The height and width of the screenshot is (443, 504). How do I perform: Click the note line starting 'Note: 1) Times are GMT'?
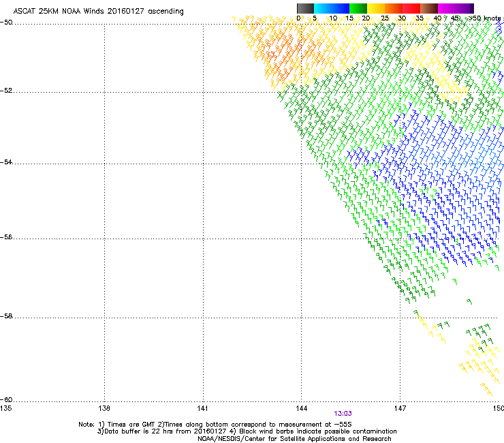(215, 425)
